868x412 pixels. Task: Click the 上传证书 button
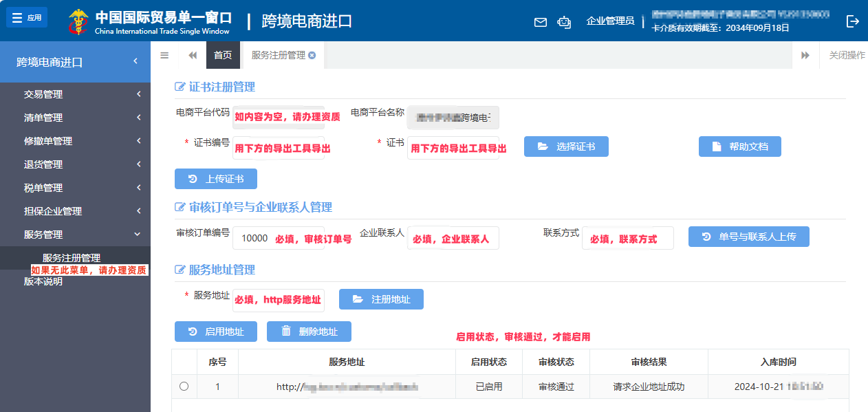click(x=215, y=178)
